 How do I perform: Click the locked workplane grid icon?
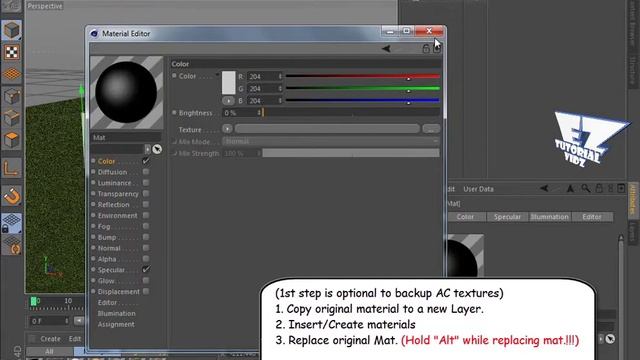point(11,223)
